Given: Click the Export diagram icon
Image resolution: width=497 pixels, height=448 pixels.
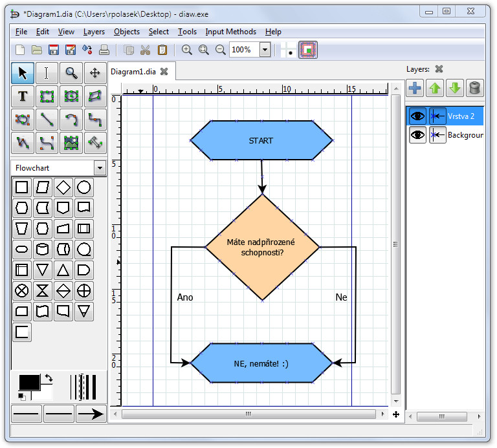Looking at the screenshot, I should tap(87, 50).
